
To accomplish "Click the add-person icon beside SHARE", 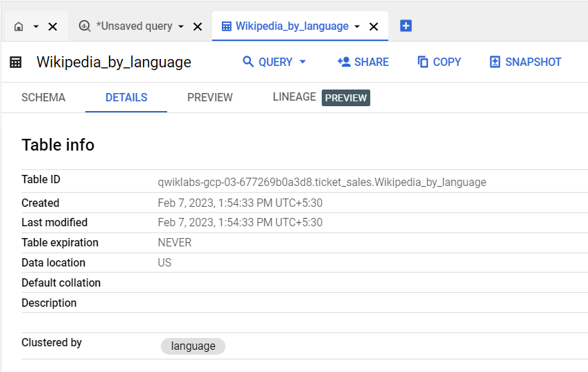I will point(344,62).
